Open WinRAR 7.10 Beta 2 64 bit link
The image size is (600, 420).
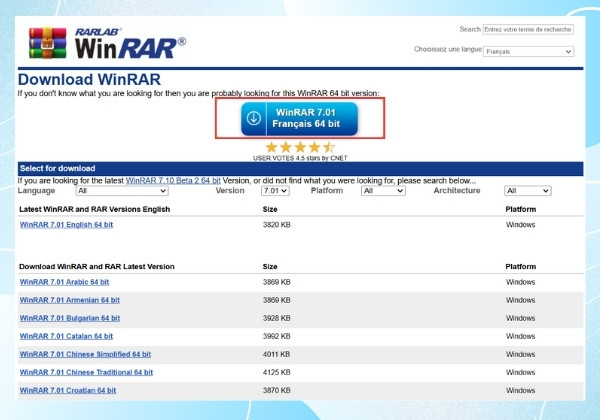pyautogui.click(x=173, y=181)
